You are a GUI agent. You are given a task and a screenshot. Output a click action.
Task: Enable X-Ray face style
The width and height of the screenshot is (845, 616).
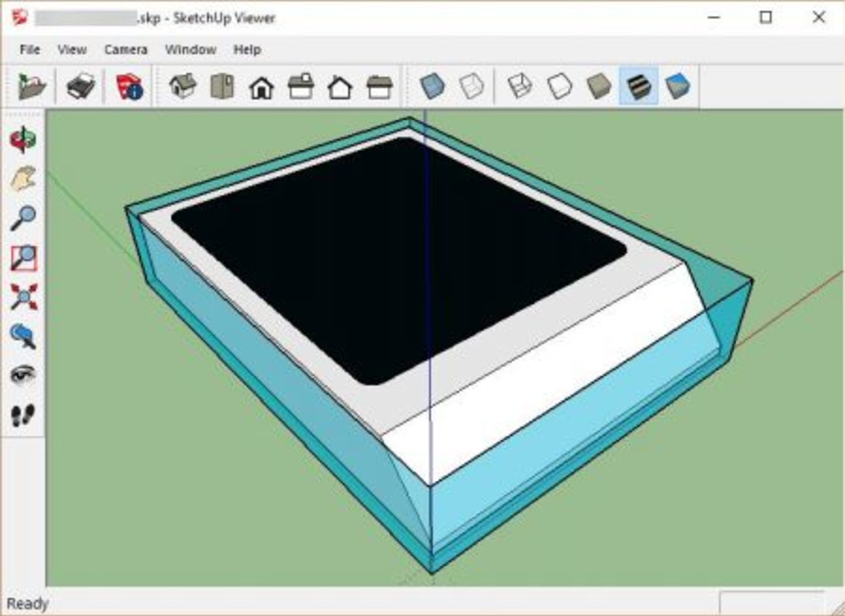click(x=432, y=86)
